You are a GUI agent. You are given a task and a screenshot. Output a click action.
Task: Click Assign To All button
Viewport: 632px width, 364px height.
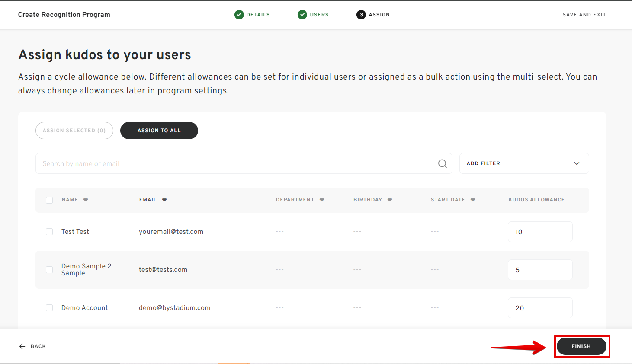[159, 131]
